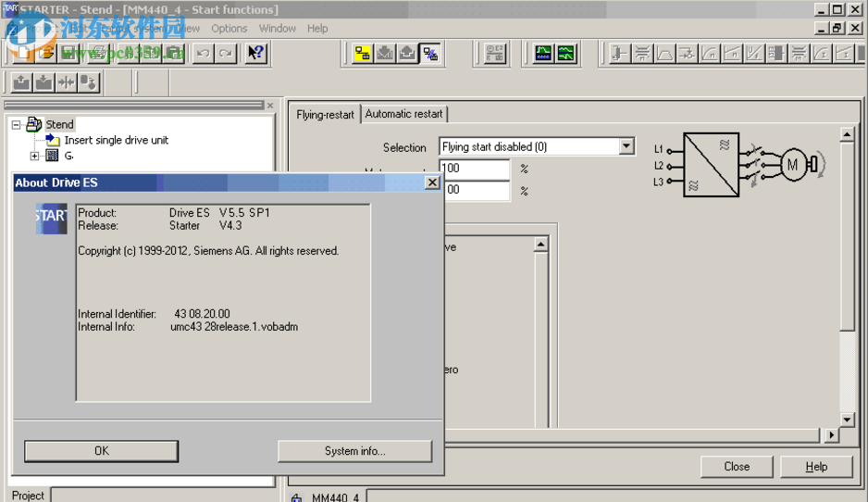The image size is (868, 502).
Task: Open the Help menu in menu bar
Action: point(317,29)
